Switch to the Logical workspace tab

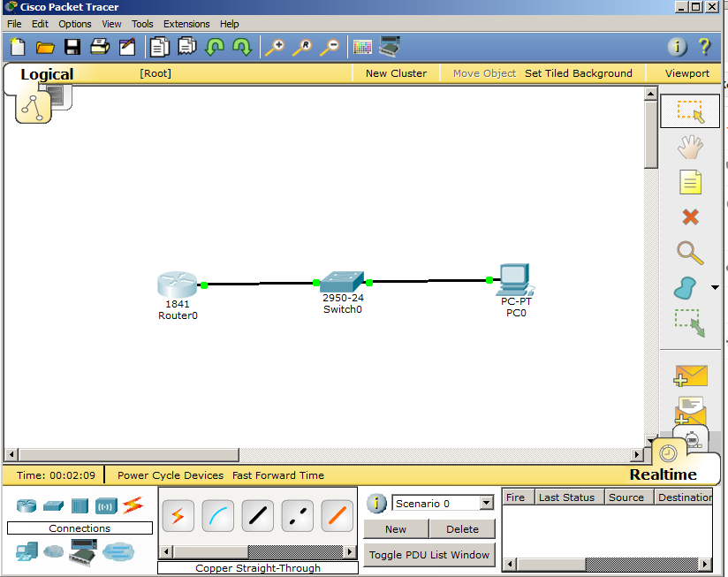[46, 74]
